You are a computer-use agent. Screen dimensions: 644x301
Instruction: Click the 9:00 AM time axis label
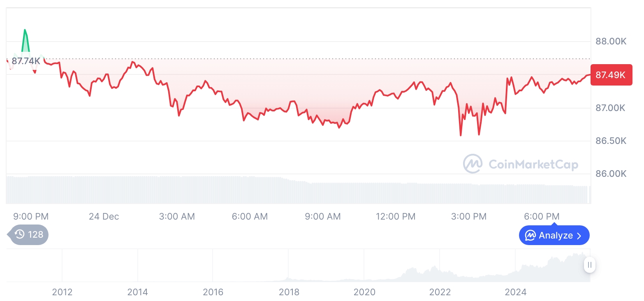pos(323,216)
